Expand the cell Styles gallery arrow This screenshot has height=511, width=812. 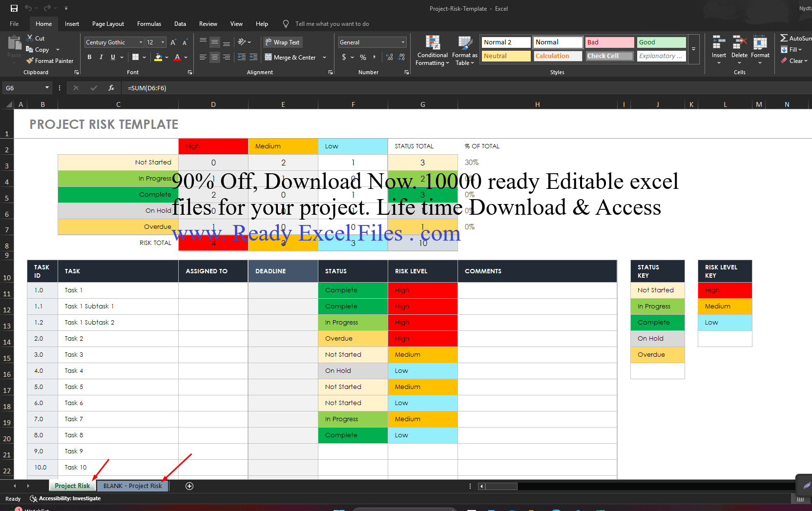point(693,49)
